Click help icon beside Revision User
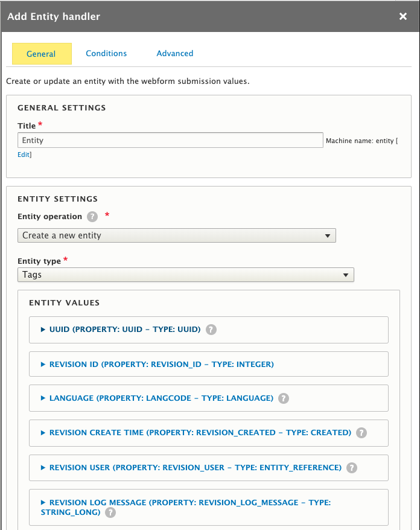 tap(352, 468)
